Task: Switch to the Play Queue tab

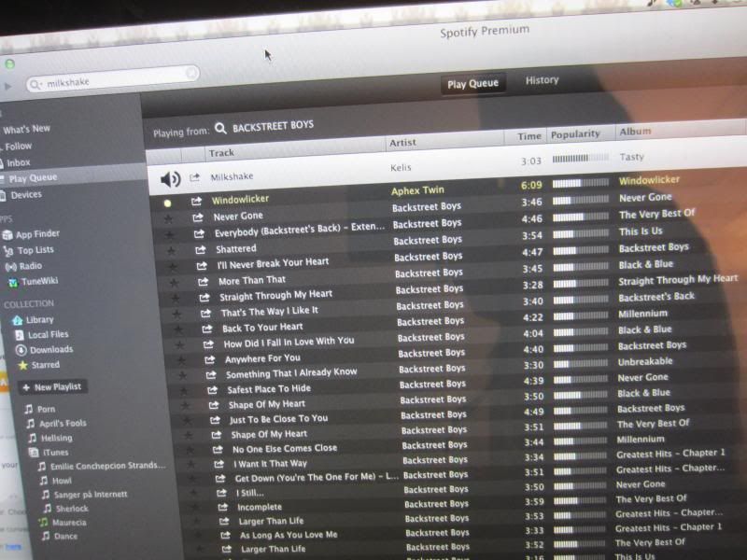Action: tap(472, 84)
